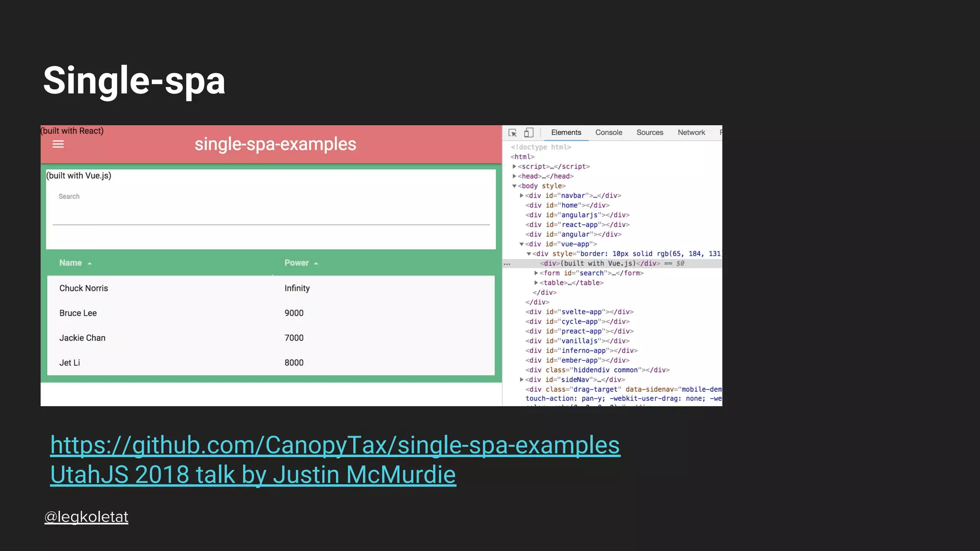
Task: Sort table by Name column arrow
Action: click(x=89, y=264)
